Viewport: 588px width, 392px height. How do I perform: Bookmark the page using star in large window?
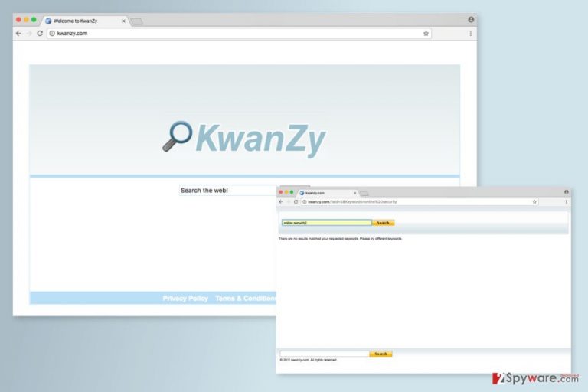click(426, 34)
